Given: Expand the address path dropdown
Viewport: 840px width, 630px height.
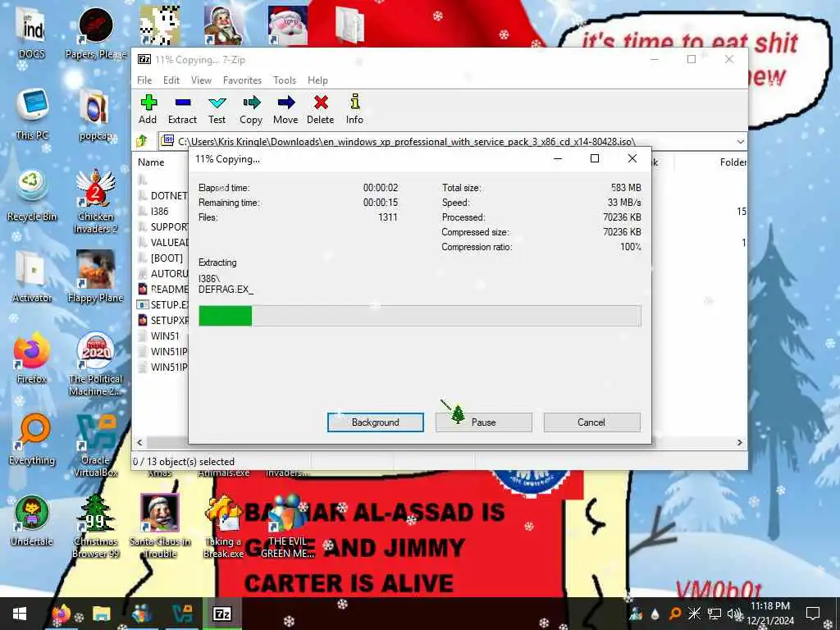Looking at the screenshot, I should [x=741, y=141].
